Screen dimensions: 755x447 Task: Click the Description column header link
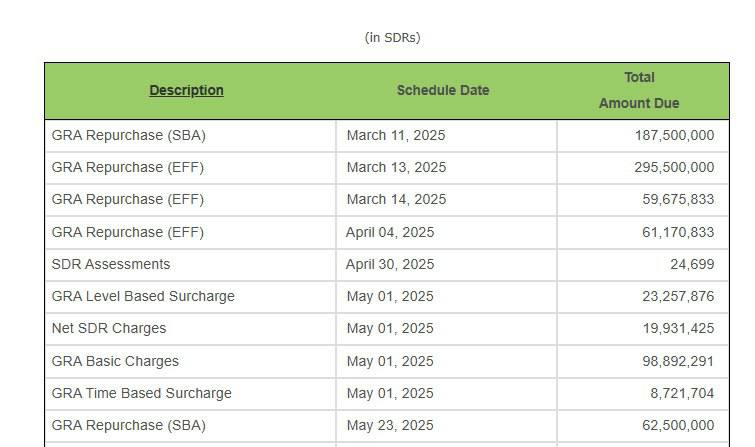(x=186, y=90)
